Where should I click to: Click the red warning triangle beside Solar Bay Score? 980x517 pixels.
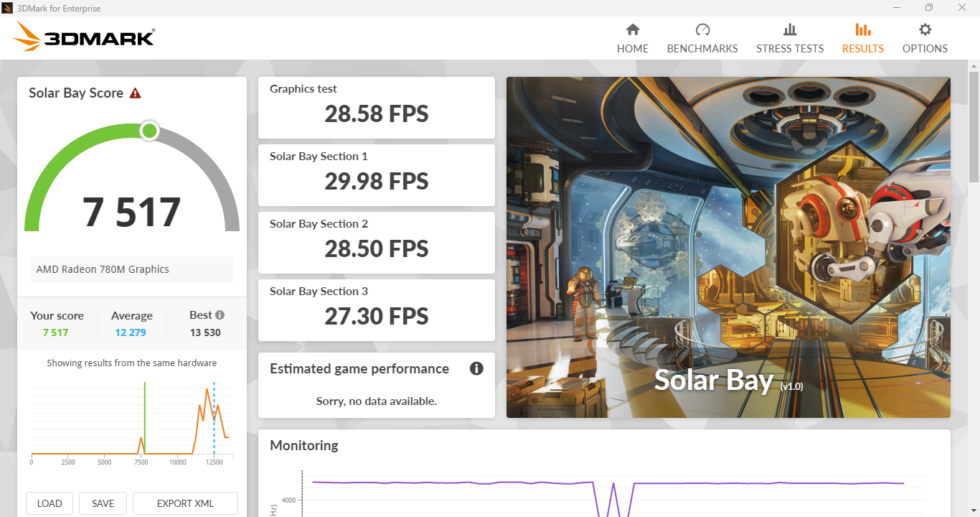[135, 93]
